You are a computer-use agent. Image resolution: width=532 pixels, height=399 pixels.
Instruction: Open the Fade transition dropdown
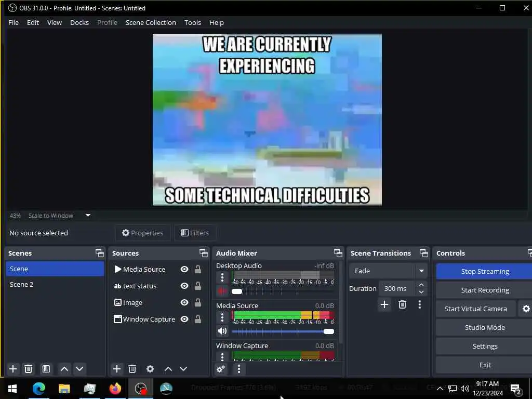(x=388, y=271)
